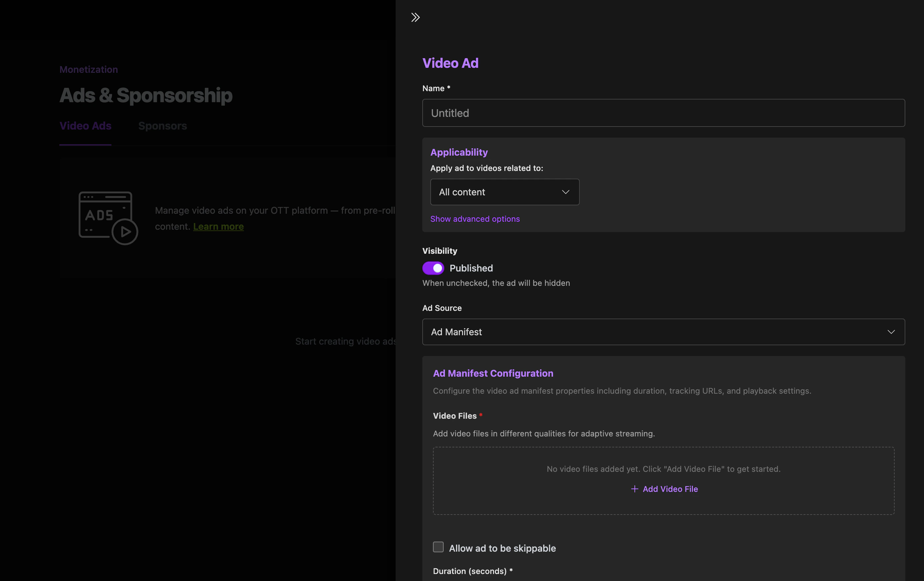Screen dimensions: 924x581
Task: Click Add Video File button
Action: [x=669, y=489]
